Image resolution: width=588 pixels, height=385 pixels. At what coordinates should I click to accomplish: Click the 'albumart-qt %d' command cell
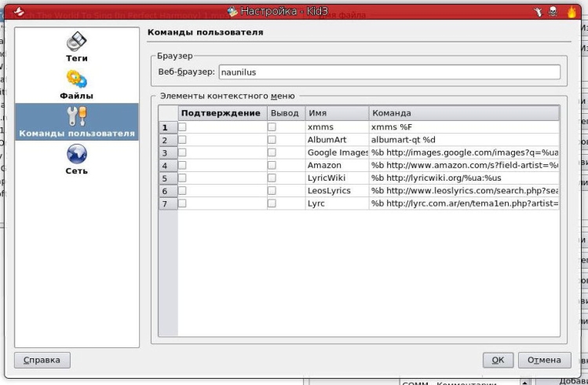coord(464,140)
